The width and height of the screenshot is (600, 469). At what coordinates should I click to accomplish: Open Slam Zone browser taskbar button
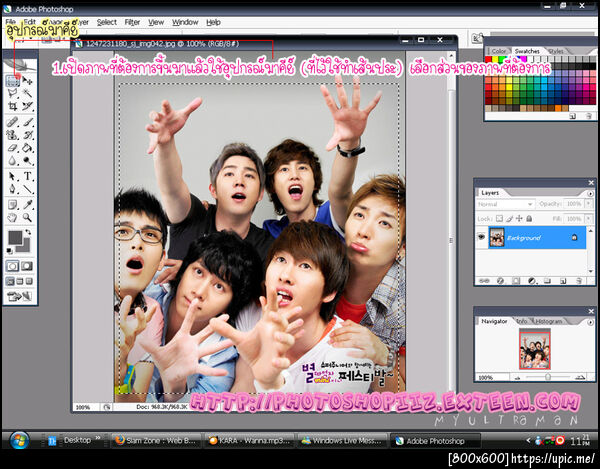pos(156,441)
